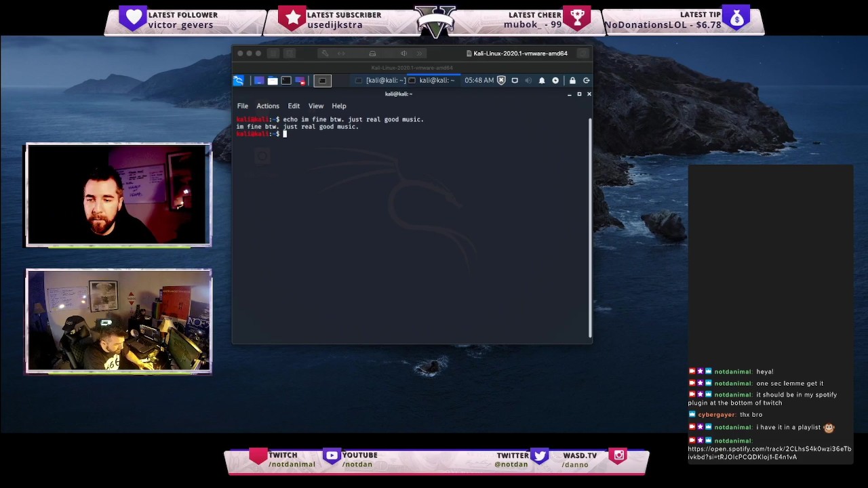Click the notification bell icon
The width and height of the screenshot is (868, 488).
542,81
